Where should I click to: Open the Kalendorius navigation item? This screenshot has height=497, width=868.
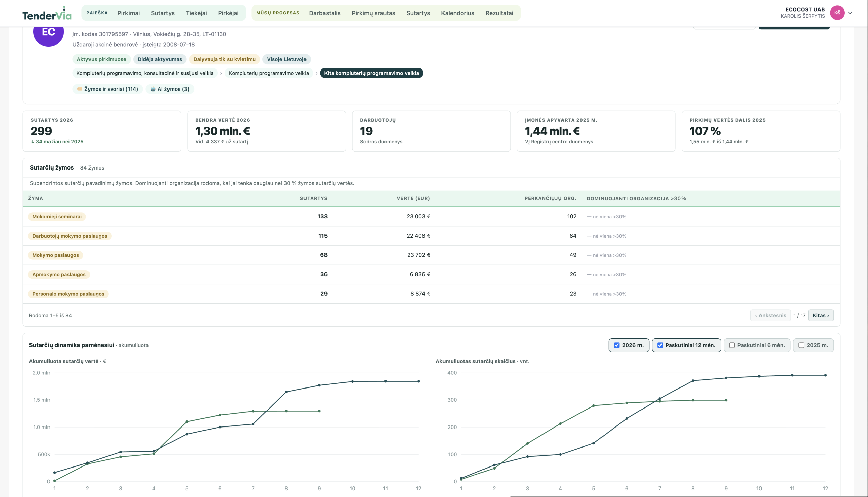click(457, 13)
